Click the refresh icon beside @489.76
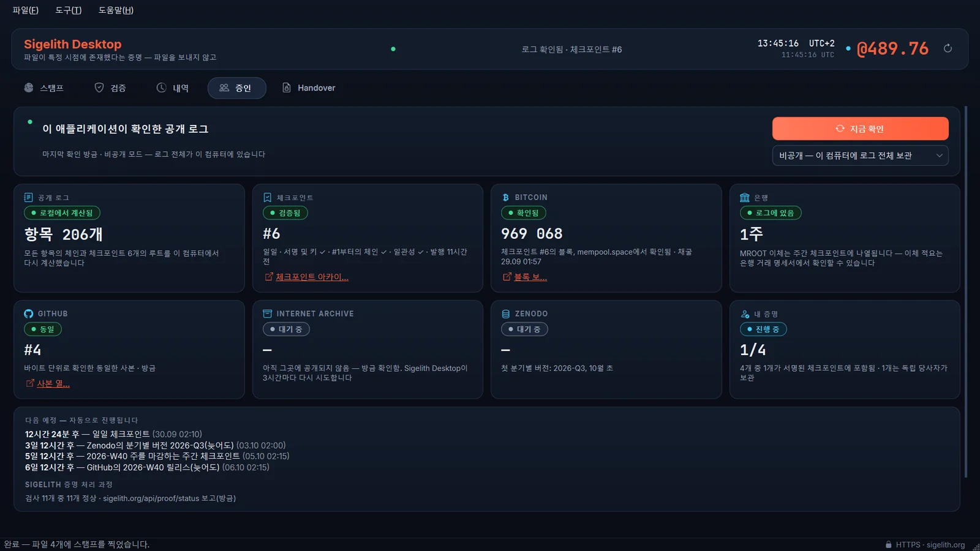The width and height of the screenshot is (980, 551). (948, 48)
